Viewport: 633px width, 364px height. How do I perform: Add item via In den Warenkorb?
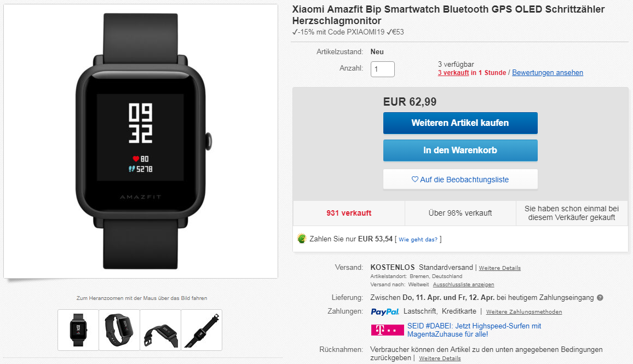click(460, 151)
